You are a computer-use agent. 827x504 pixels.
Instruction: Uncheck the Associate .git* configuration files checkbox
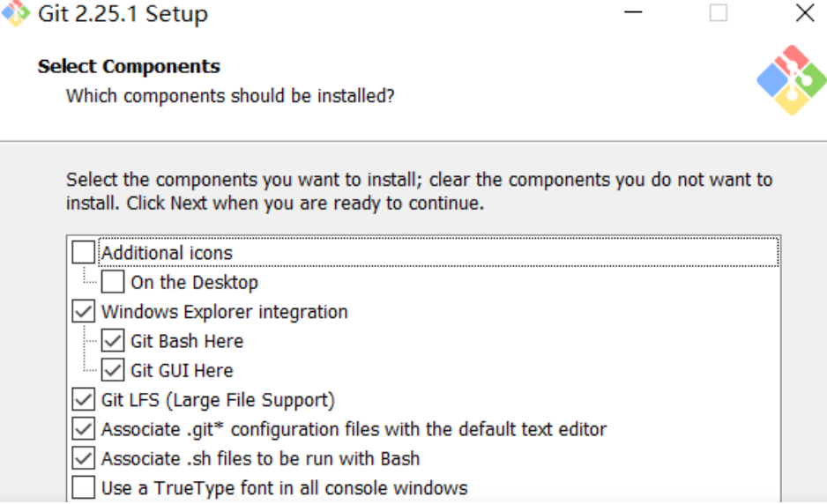[x=84, y=430]
